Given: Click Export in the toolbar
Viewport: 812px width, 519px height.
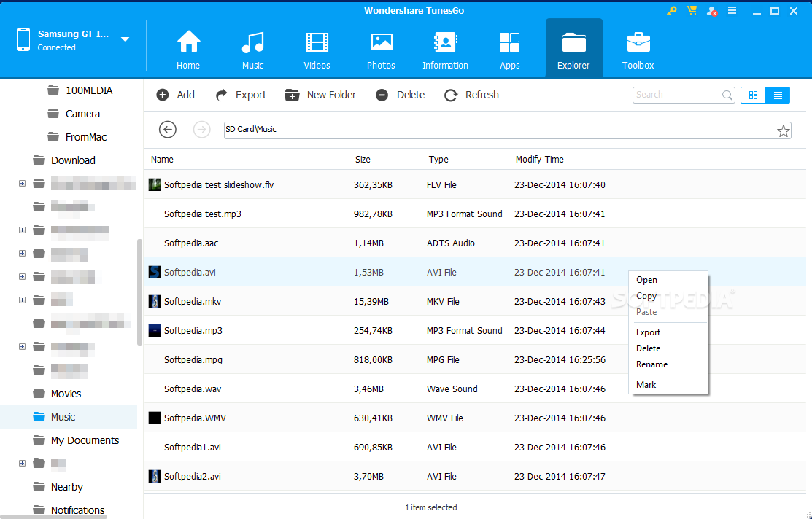Looking at the screenshot, I should pos(241,95).
